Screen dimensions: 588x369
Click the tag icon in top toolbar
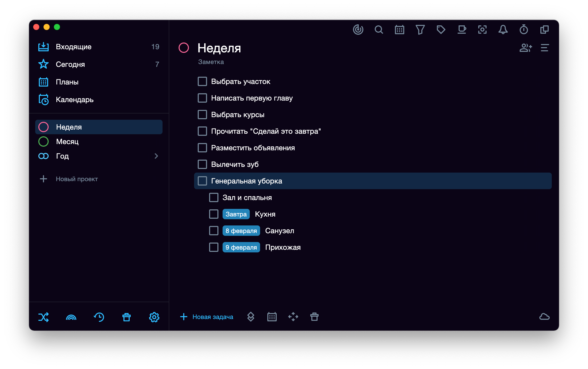tap(441, 30)
